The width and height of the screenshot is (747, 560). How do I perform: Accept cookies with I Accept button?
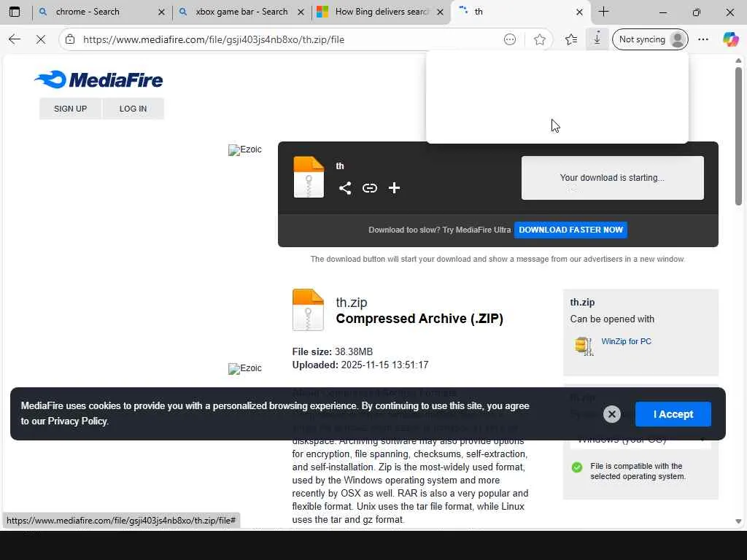[x=673, y=414]
